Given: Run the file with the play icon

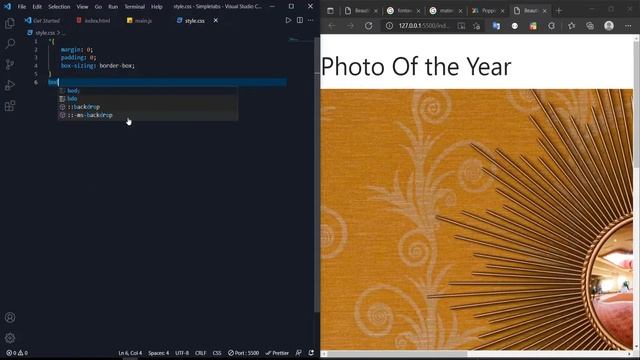Looking at the screenshot, I should [x=288, y=20].
